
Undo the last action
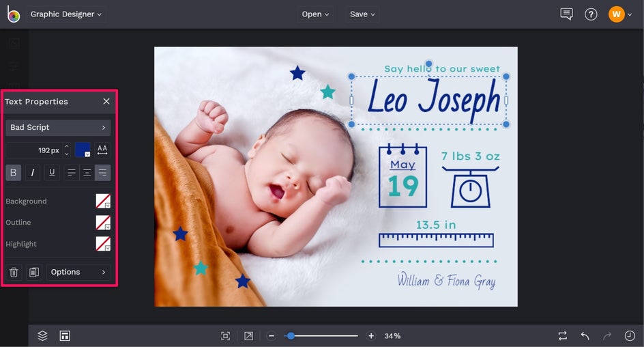coord(585,336)
